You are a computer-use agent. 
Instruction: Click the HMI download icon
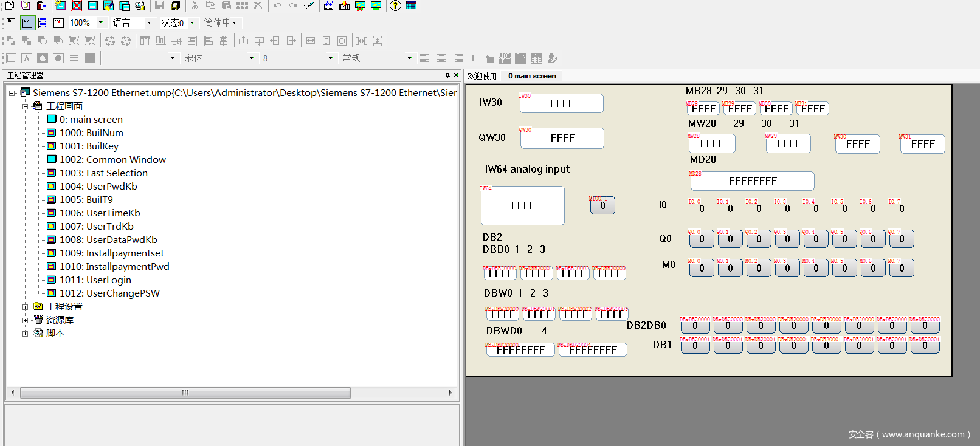click(344, 5)
